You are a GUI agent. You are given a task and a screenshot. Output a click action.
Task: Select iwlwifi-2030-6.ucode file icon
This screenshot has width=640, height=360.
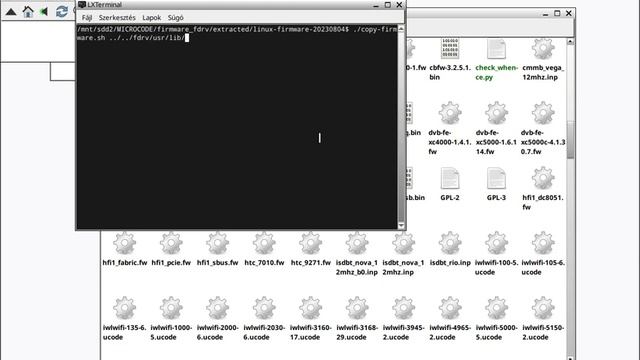pyautogui.click(x=264, y=308)
